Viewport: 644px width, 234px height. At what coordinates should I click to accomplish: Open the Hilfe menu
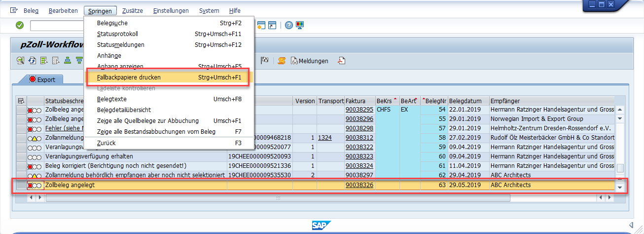point(235,10)
